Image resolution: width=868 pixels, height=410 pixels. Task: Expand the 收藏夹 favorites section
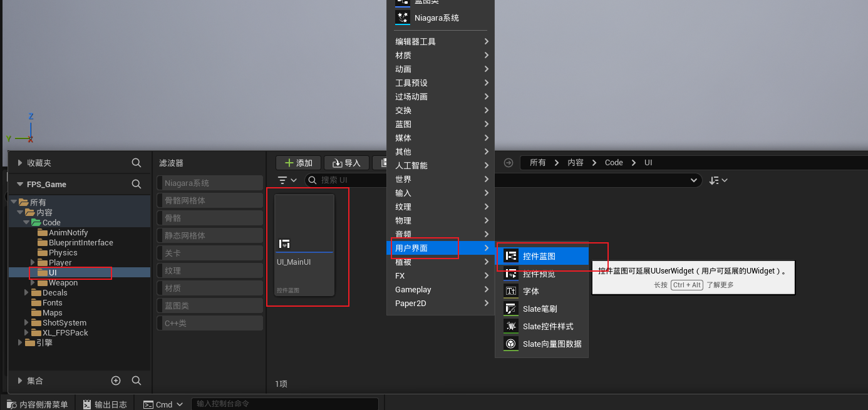[20, 163]
